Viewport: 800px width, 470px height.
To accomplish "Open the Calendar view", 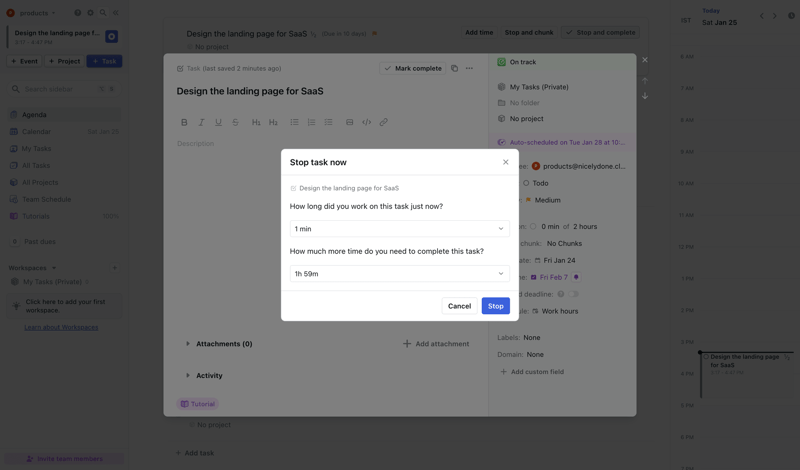I will coord(64,132).
